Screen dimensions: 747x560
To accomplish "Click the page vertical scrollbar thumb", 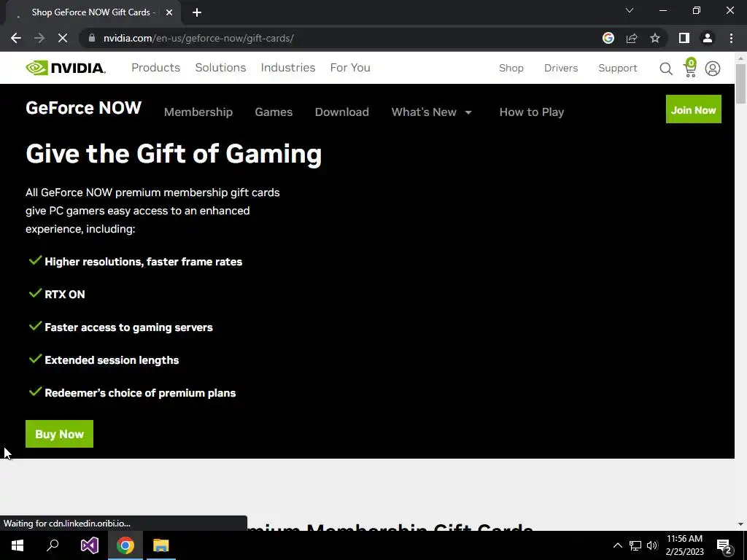I will [x=741, y=84].
